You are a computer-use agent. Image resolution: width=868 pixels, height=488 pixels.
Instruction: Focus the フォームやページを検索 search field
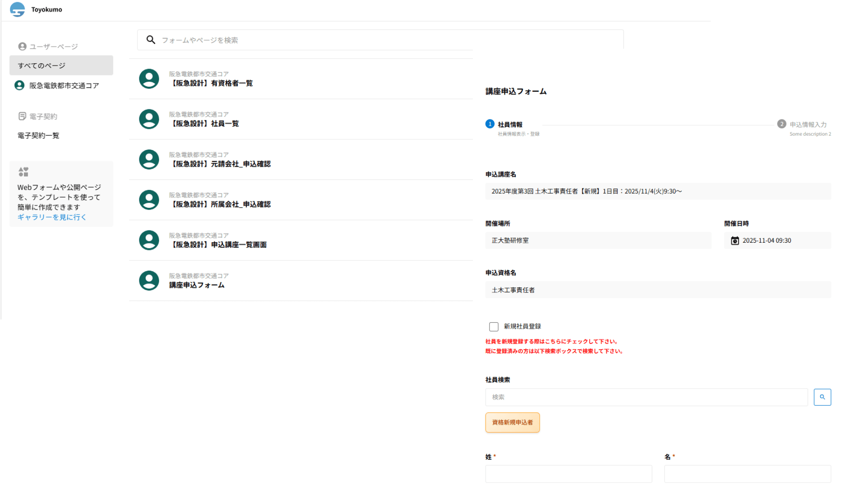[380, 40]
